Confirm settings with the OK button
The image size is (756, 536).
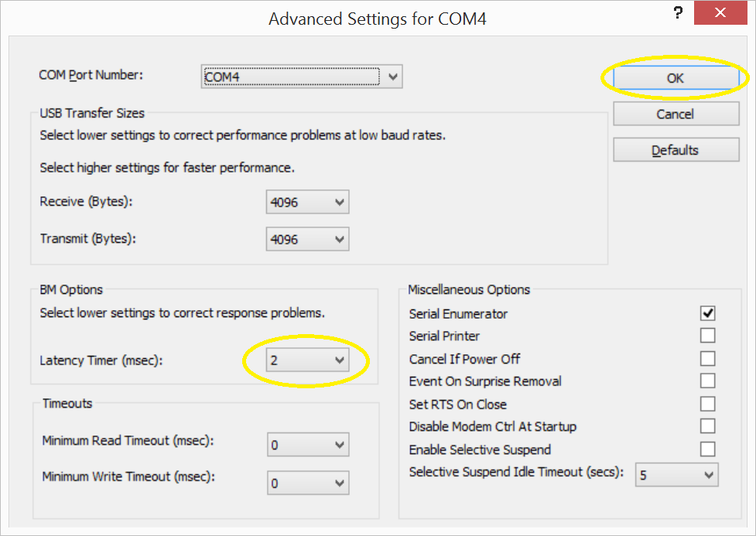tap(676, 78)
